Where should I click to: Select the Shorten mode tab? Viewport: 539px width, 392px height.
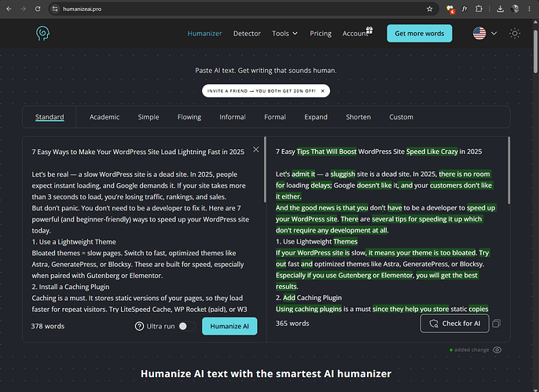[x=358, y=117]
